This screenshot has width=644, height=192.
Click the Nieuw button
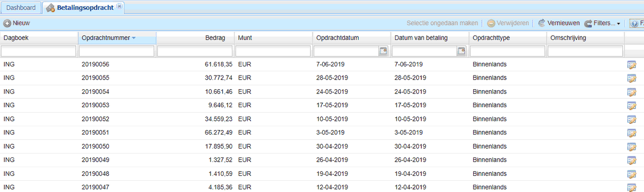coord(17,23)
